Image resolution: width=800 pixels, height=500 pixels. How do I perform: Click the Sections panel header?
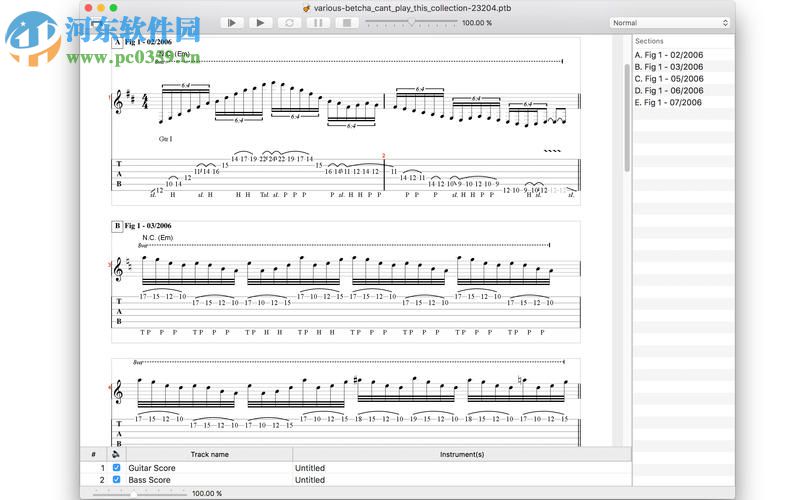[x=649, y=41]
